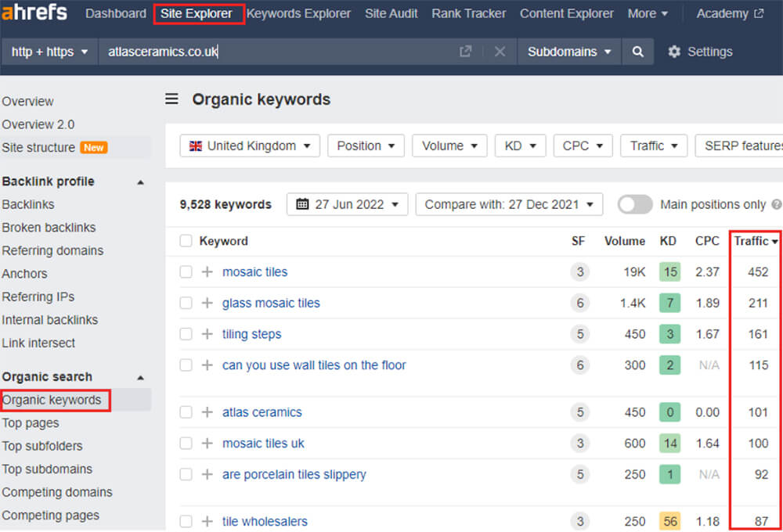Clear the domain search field
Image resolution: width=783 pixels, height=532 pixels.
pyautogui.click(x=500, y=52)
